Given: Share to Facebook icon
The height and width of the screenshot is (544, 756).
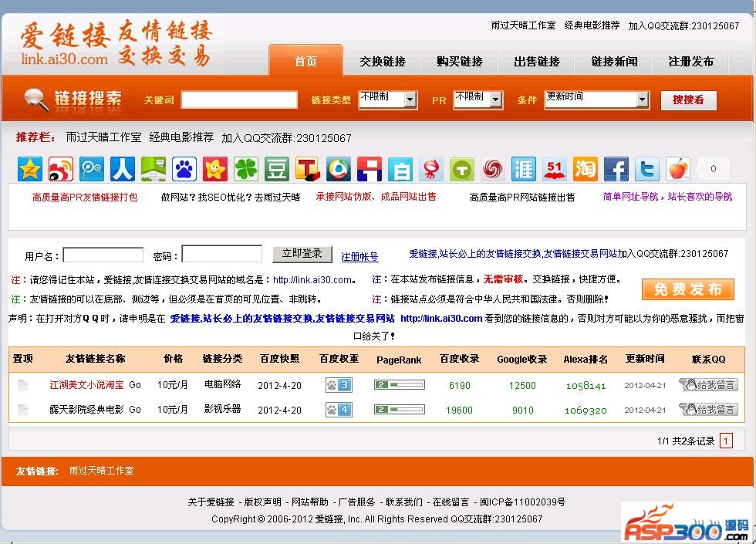Looking at the screenshot, I should (616, 169).
